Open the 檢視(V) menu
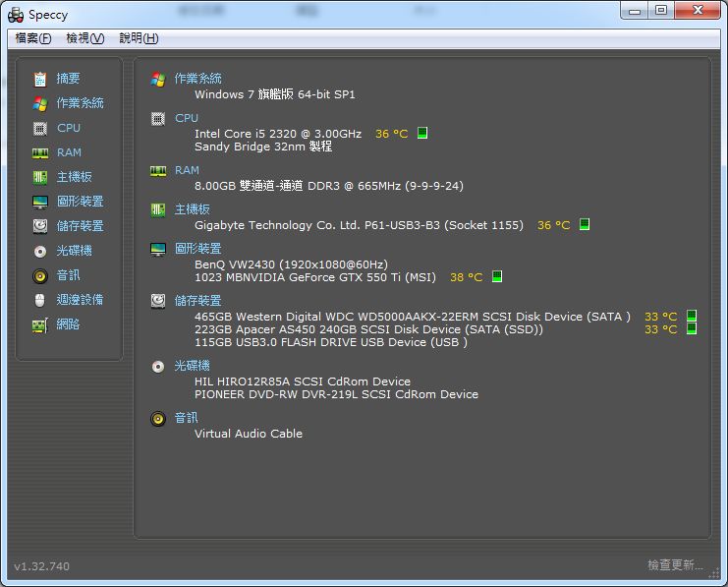This screenshot has height=587, width=728. coord(84,38)
